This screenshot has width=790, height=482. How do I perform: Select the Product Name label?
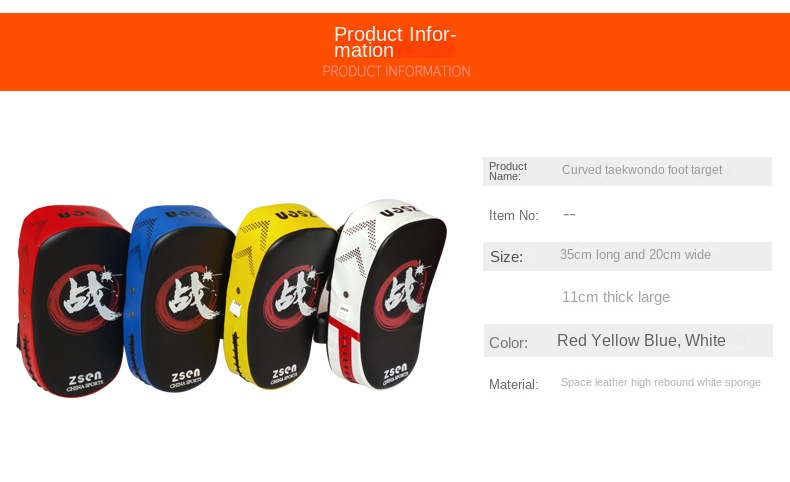(x=508, y=171)
